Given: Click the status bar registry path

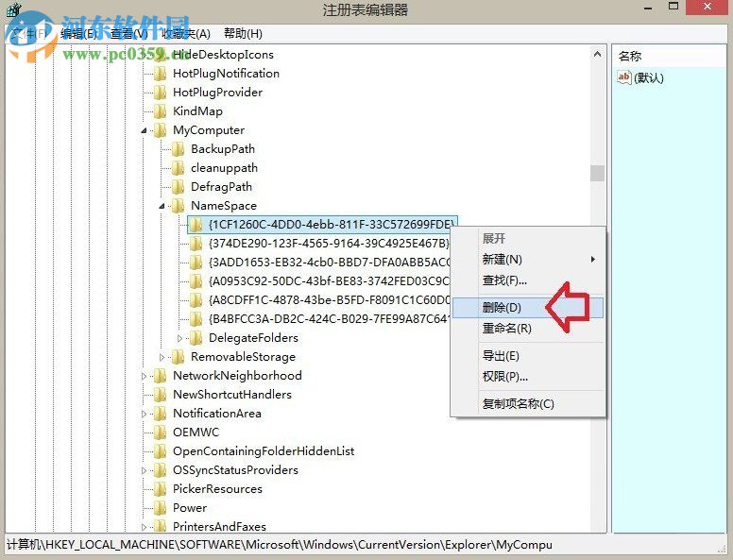Looking at the screenshot, I should (x=280, y=545).
